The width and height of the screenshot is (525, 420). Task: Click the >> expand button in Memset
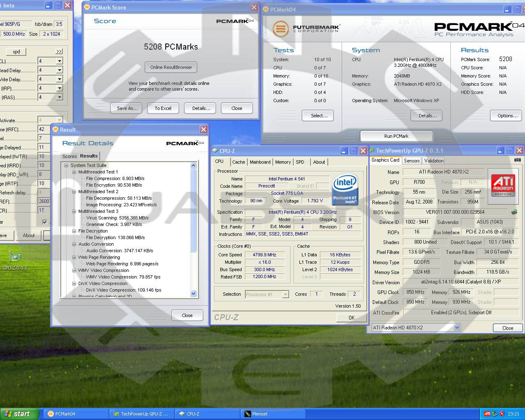tap(59, 51)
